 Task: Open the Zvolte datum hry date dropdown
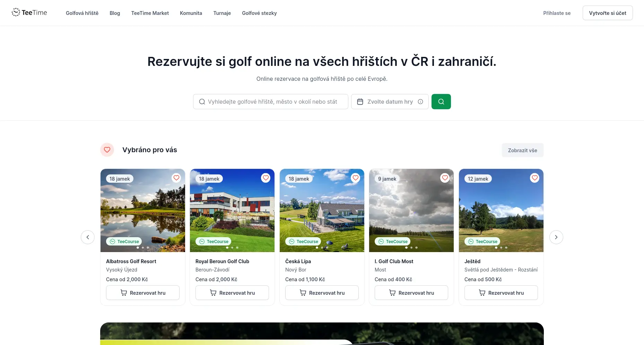coord(390,101)
